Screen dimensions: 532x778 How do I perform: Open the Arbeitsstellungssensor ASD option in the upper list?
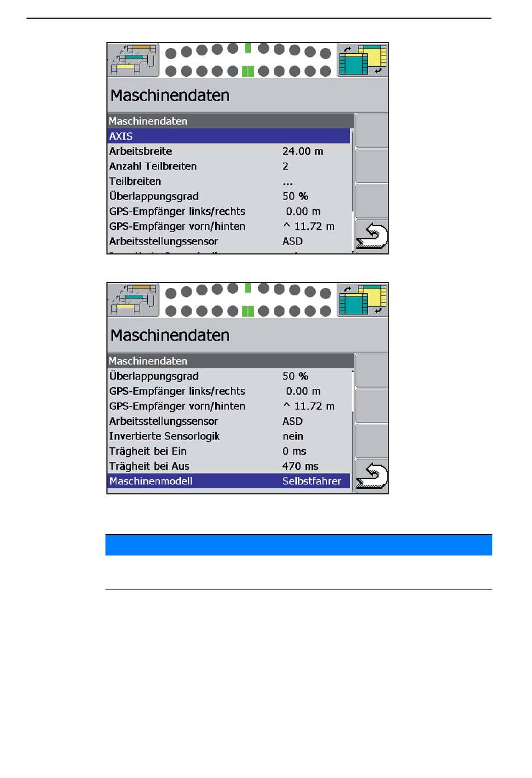click(292, 241)
